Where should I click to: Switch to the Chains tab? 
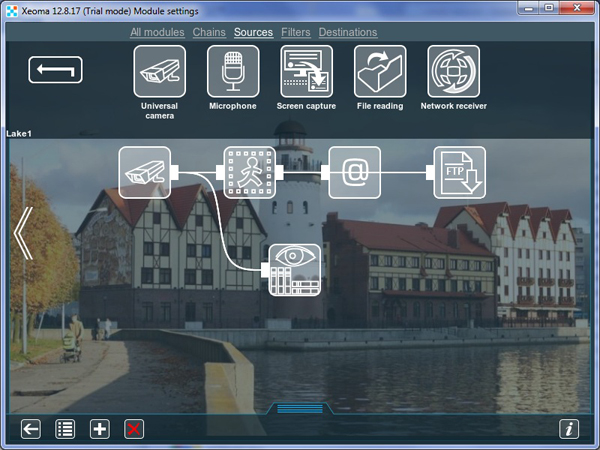[x=209, y=32]
